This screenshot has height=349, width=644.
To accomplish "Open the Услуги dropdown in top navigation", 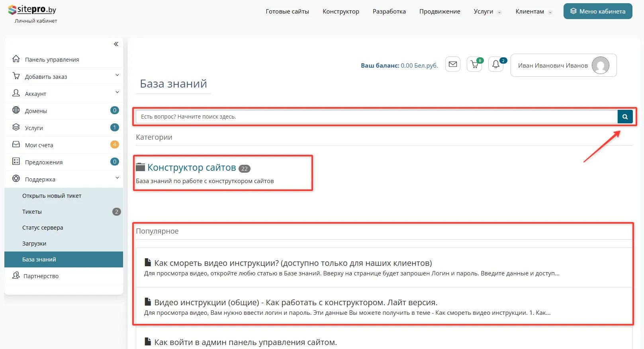I will (487, 12).
